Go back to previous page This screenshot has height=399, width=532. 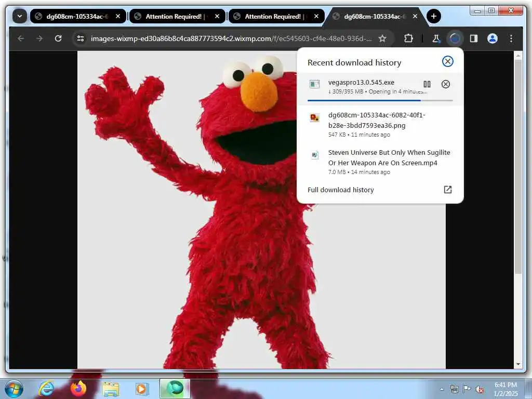point(21,38)
